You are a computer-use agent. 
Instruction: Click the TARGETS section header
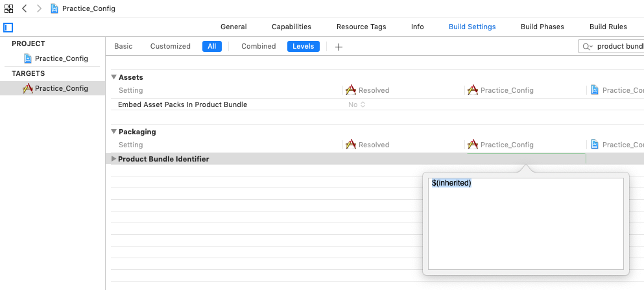coord(29,73)
